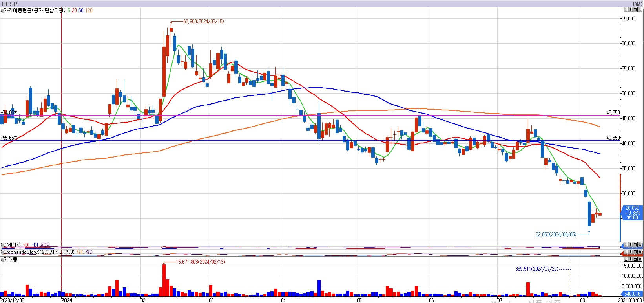Click the 15,671,806(2024/02/13) max volume marker
644x303 pixels.
tap(201, 262)
